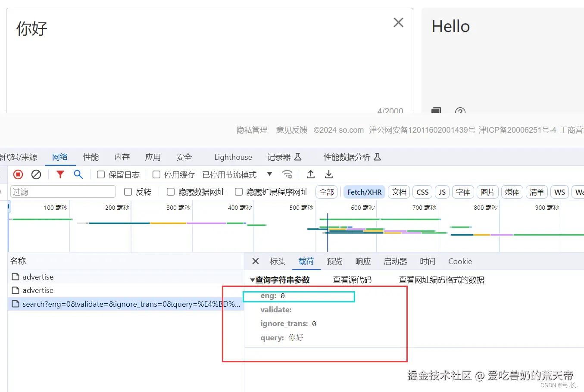
Task: Open the throttling mode dropdown
Action: pyautogui.click(x=269, y=174)
